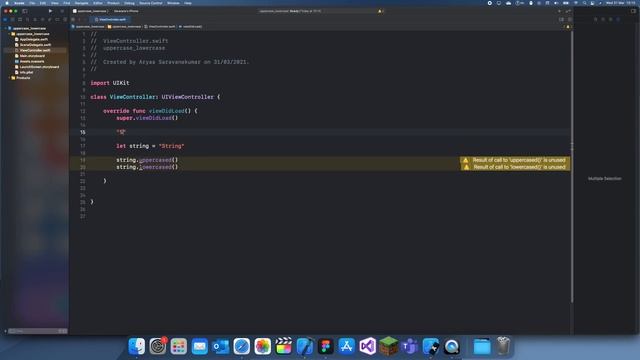The image size is (640, 360).
Task: Open Final Cut Pro from the Dock
Action: pyautogui.click(x=284, y=346)
